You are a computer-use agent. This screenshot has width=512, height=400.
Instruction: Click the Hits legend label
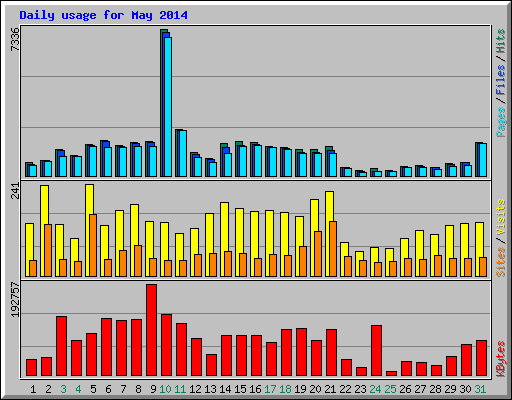point(500,41)
